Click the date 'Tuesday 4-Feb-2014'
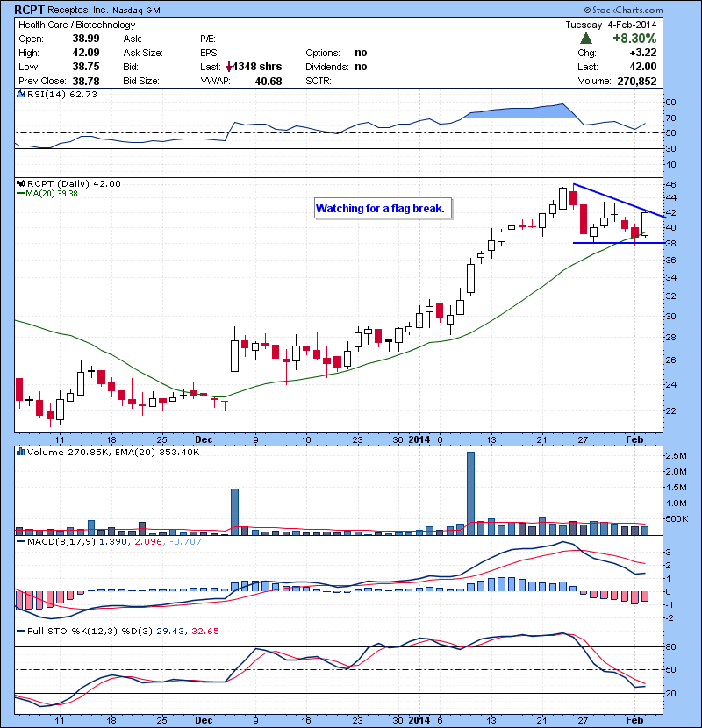 point(611,25)
